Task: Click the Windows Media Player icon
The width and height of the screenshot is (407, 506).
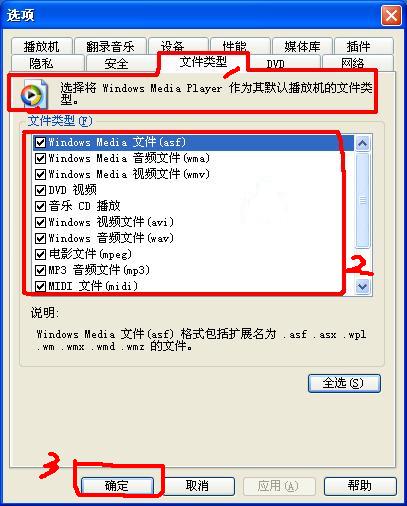Action: pos(33,95)
